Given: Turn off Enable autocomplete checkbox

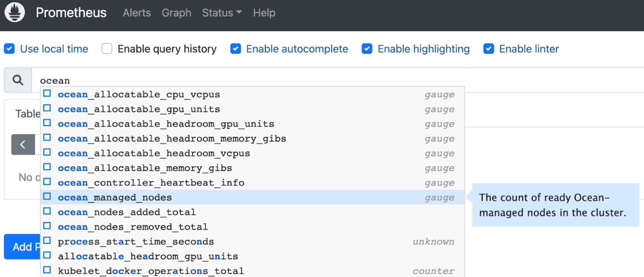Looking at the screenshot, I should point(235,49).
